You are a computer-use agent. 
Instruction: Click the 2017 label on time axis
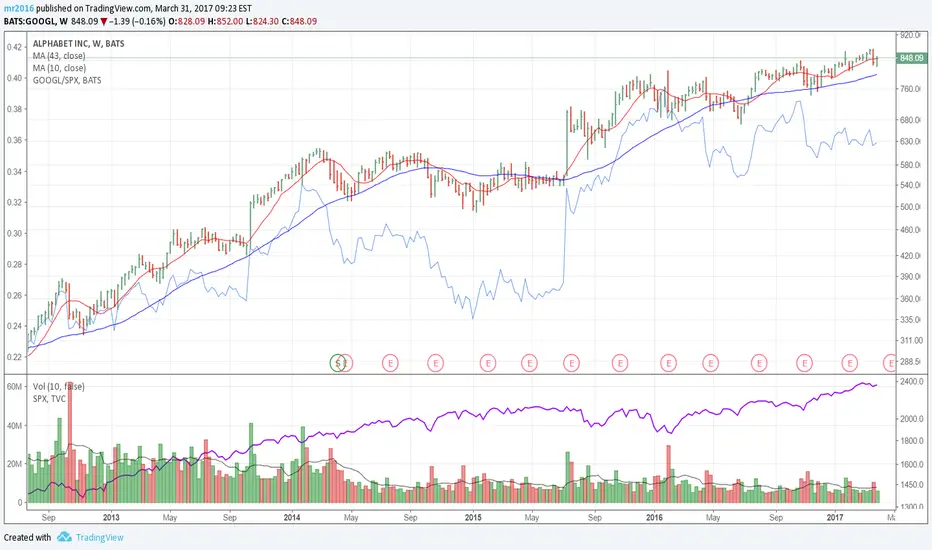click(x=835, y=517)
